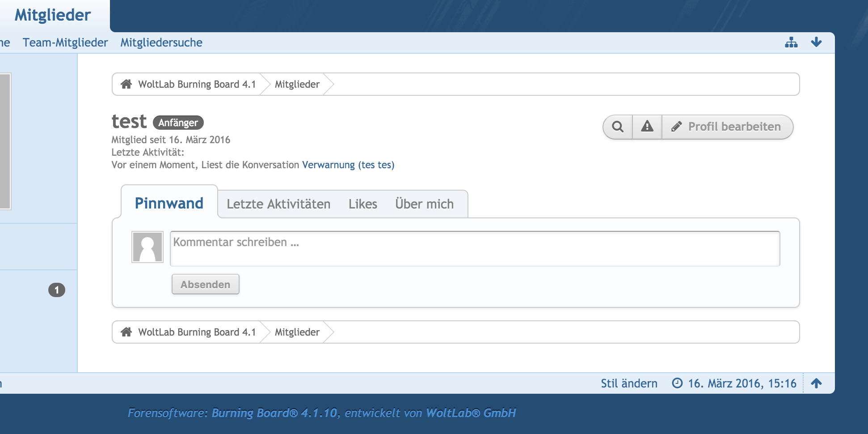Viewport: 868px width, 434px height.
Task: Click the warning triangle icon button
Action: (x=647, y=127)
